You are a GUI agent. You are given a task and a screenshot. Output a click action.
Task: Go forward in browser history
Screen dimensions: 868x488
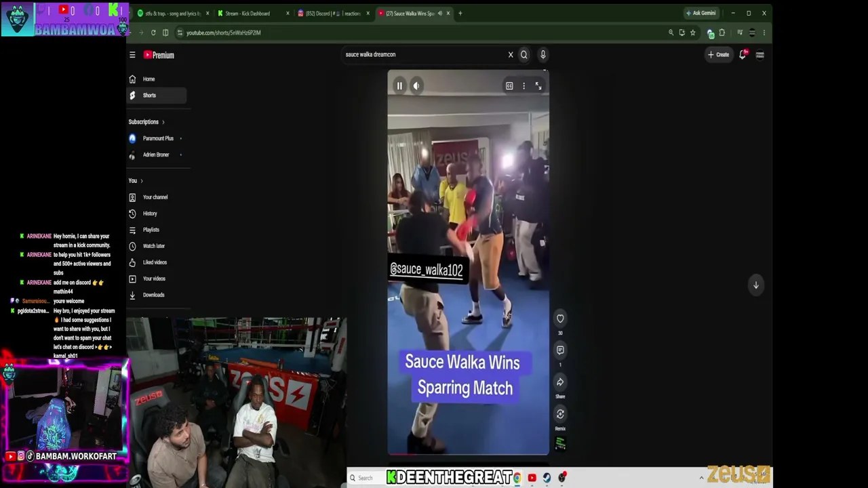click(140, 33)
